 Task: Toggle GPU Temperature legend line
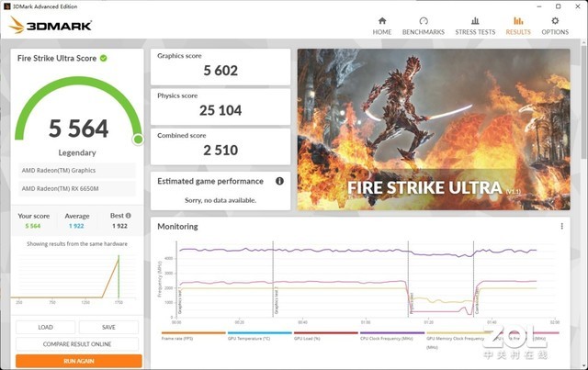coord(259,335)
